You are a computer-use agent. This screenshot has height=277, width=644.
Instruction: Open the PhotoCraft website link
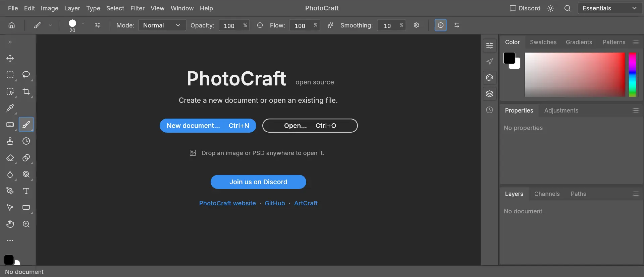(227, 203)
